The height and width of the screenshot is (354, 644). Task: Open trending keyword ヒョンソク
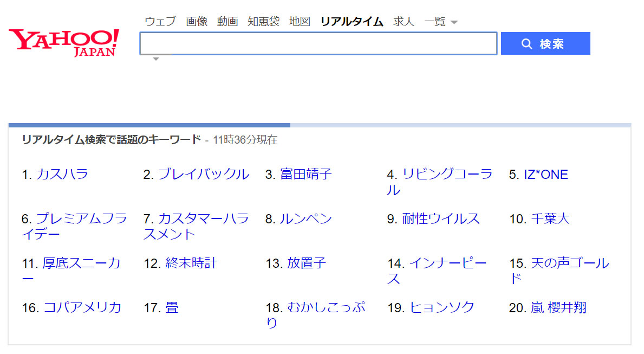[x=442, y=307]
